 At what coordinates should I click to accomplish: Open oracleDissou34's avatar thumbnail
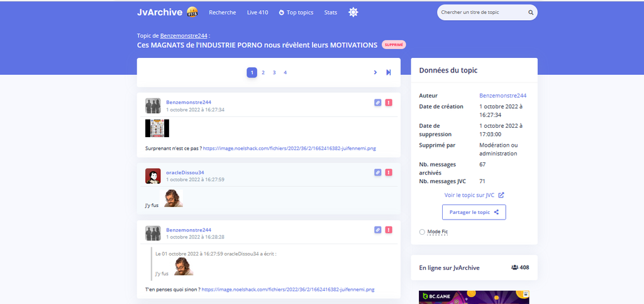tap(153, 176)
